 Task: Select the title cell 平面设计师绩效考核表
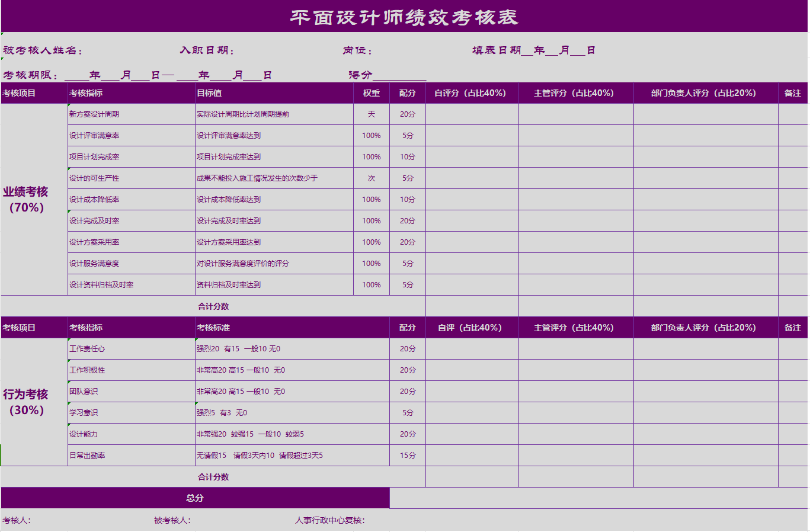point(404,17)
